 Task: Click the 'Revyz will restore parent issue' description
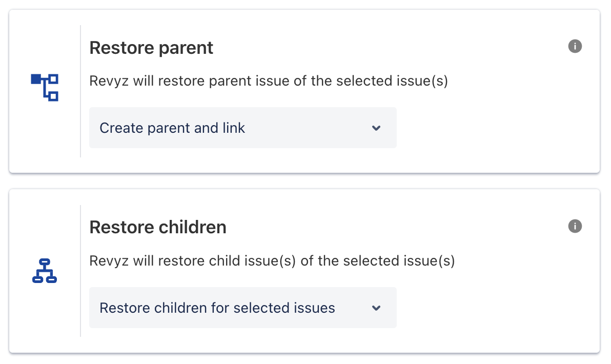[269, 82]
